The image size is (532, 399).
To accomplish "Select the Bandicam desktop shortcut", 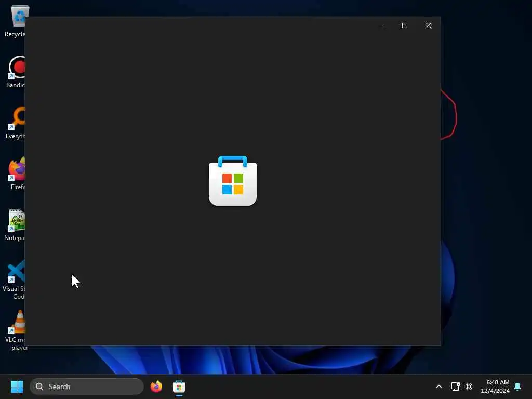I will (16, 72).
